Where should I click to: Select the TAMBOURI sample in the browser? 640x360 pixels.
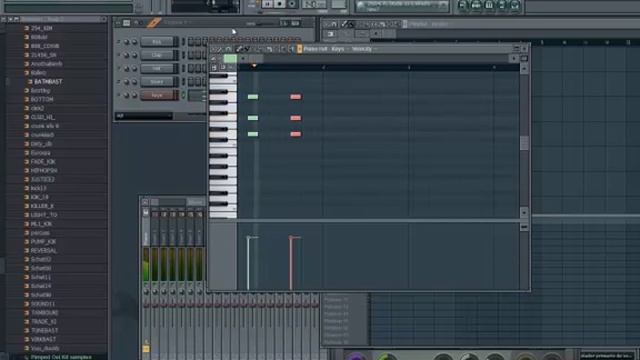44,313
